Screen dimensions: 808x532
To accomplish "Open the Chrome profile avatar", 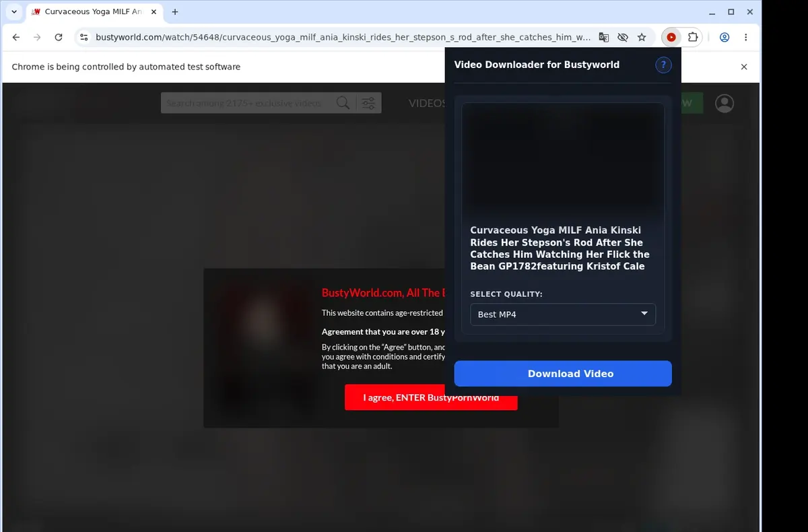I will [x=725, y=38].
